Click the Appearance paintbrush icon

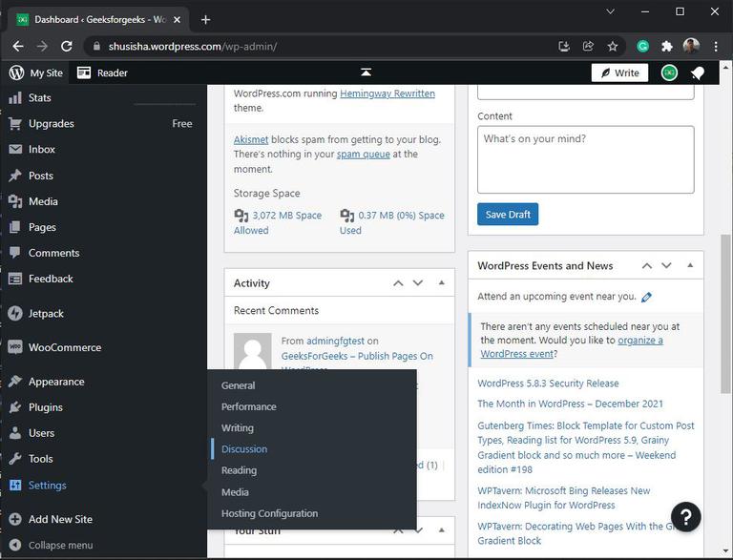[x=15, y=382]
